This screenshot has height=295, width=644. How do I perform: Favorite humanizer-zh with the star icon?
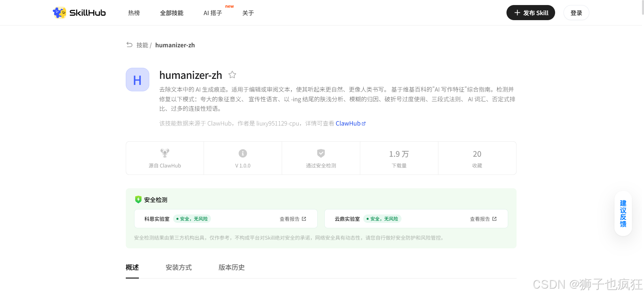[232, 75]
